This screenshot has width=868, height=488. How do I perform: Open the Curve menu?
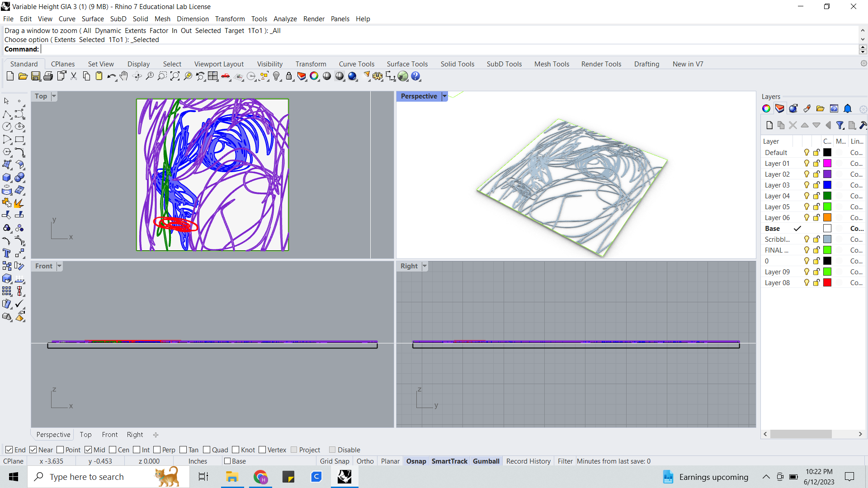[x=66, y=19]
